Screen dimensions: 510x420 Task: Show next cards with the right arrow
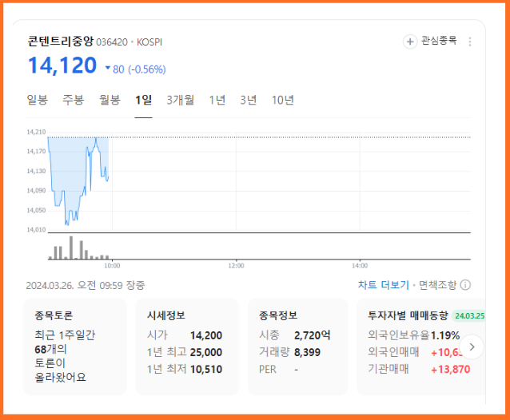[x=472, y=347]
